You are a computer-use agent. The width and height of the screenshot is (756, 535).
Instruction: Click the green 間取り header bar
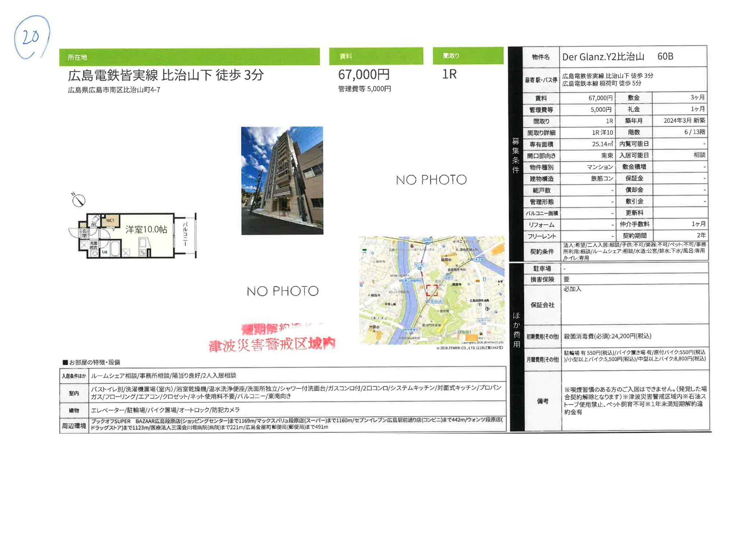468,56
